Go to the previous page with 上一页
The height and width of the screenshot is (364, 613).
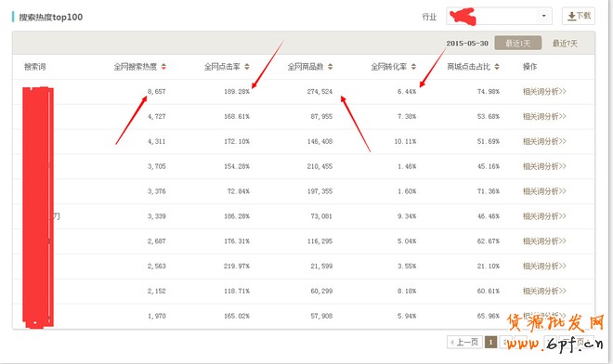[464, 342]
